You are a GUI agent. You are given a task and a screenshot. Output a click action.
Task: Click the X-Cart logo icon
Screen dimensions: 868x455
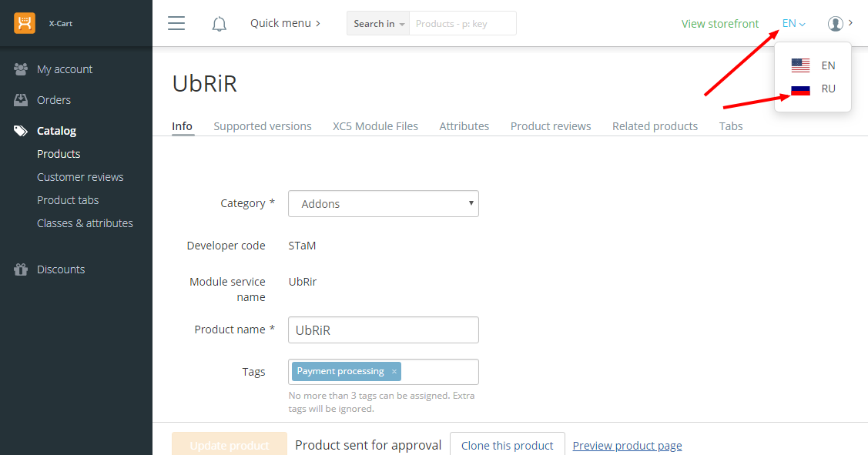pos(25,23)
